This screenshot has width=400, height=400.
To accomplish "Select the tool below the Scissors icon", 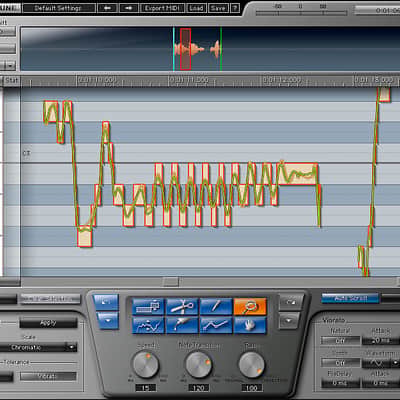I will click(182, 325).
